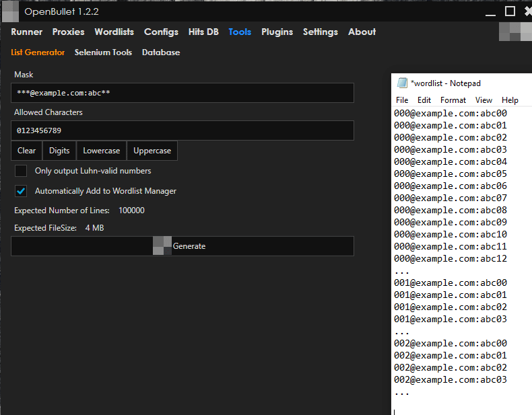Image resolution: width=532 pixels, height=415 pixels.
Task: Open Notepad's Format menu
Action: (x=453, y=100)
